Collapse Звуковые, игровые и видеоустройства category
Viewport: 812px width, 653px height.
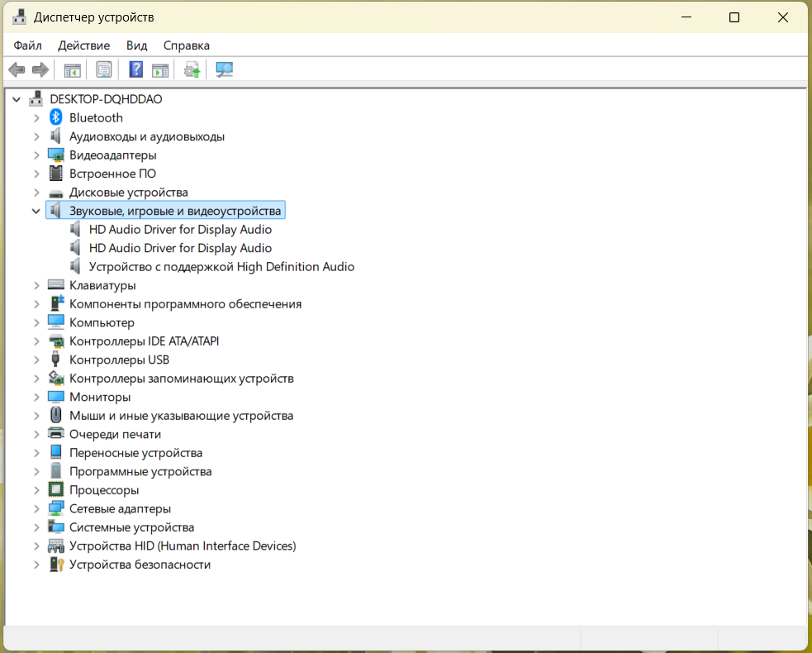(x=36, y=211)
